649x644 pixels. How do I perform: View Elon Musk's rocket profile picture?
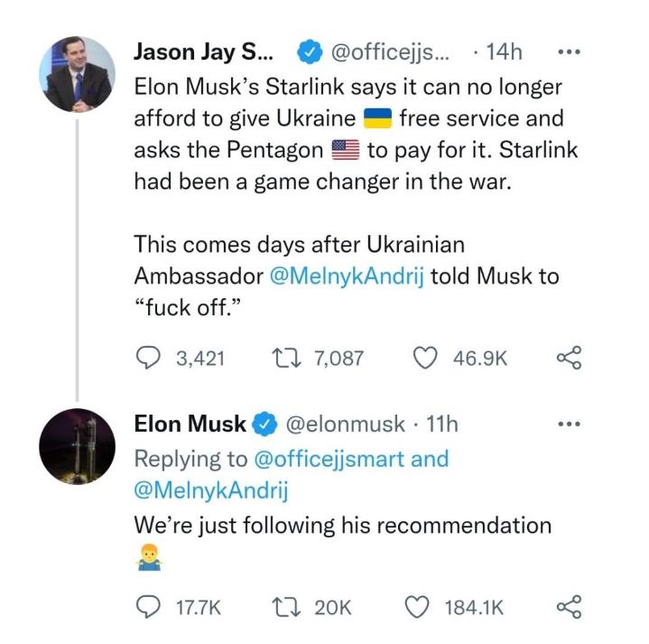[x=78, y=446]
